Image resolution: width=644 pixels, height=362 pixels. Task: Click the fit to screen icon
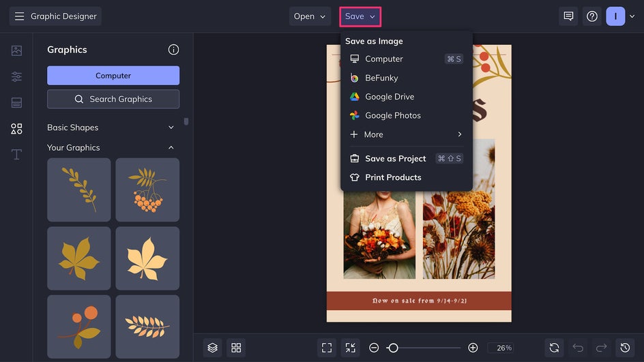(327, 348)
